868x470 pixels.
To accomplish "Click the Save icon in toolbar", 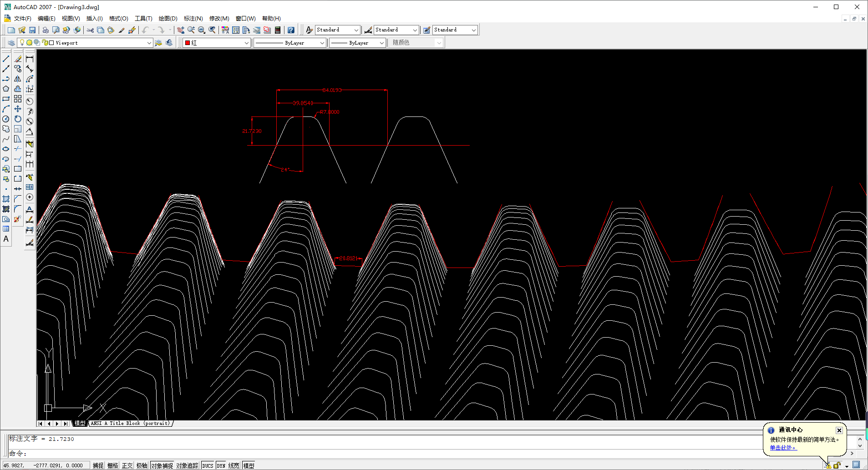I will 32,30.
